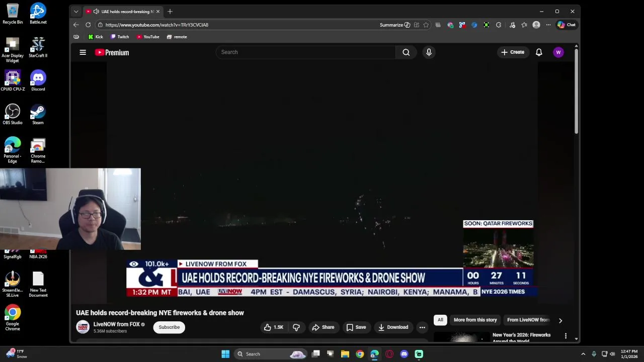Click Summarize in the address bar

[x=395, y=25]
